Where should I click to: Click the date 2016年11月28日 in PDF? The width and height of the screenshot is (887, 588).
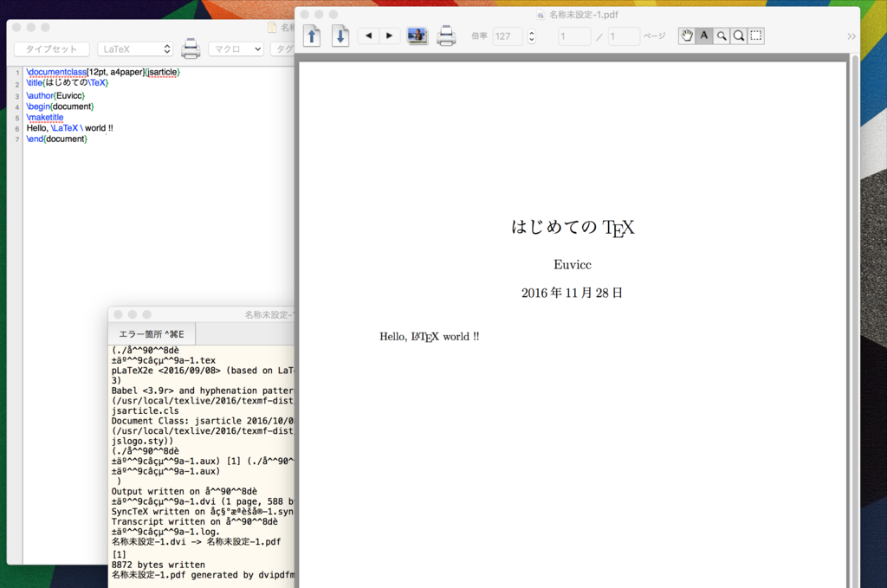click(x=572, y=293)
